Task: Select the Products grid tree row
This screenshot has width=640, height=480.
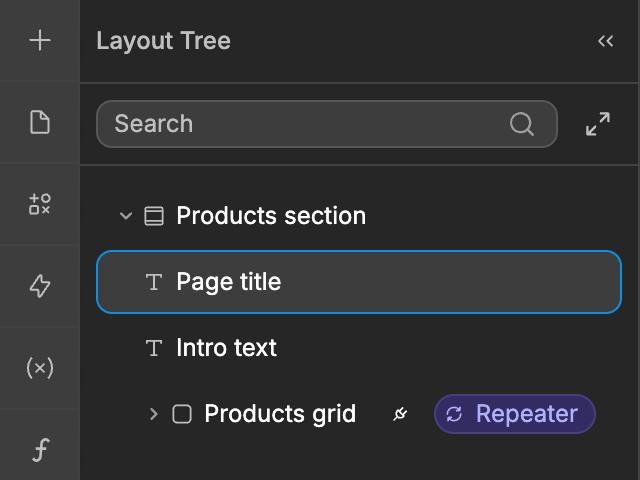Action: (359, 414)
